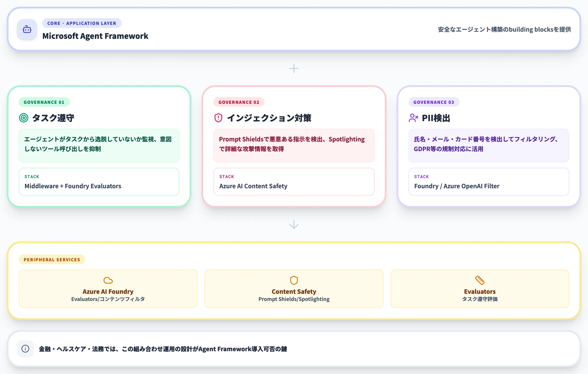Image resolution: width=588 pixels, height=374 pixels.
Task: Click the green description about エージェントがタスクから逸脱
Action: 99,146
